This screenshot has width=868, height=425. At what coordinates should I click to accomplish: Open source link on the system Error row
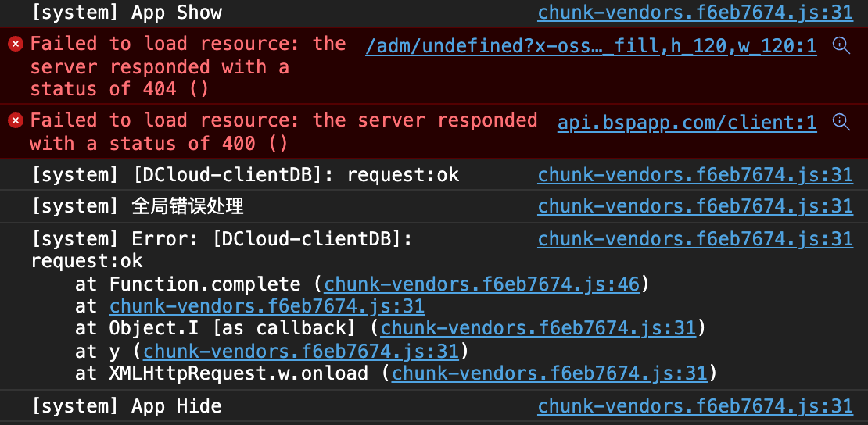[694, 239]
